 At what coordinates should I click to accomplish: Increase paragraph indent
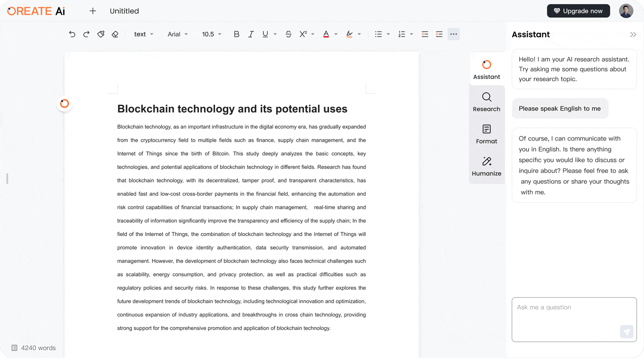pos(439,34)
